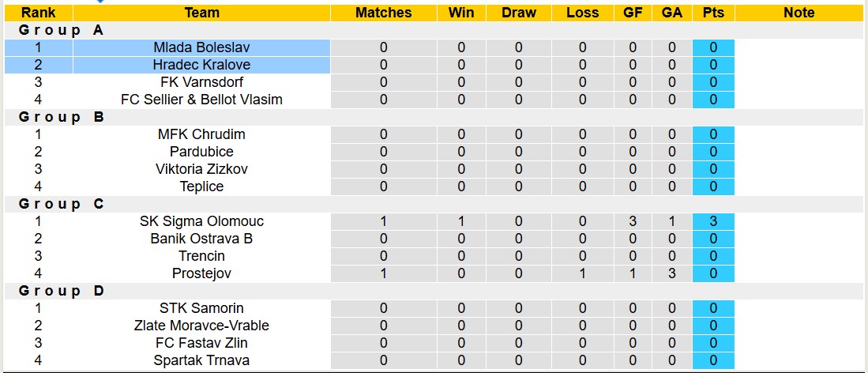Click the Team column header

coord(201,13)
